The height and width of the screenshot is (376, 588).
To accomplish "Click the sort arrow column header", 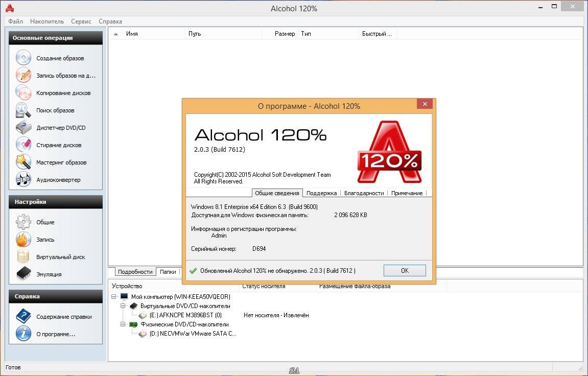I will pos(116,34).
